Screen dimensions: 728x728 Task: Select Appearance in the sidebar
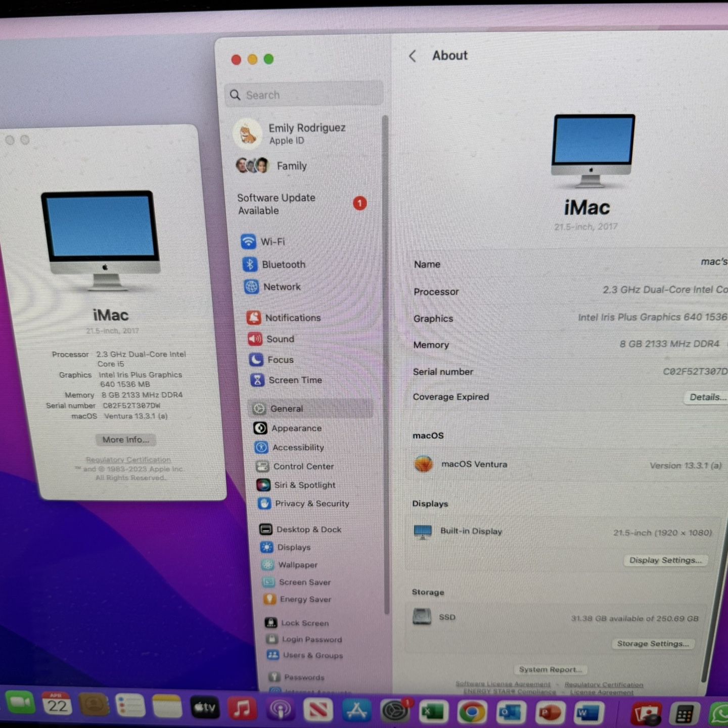287,428
